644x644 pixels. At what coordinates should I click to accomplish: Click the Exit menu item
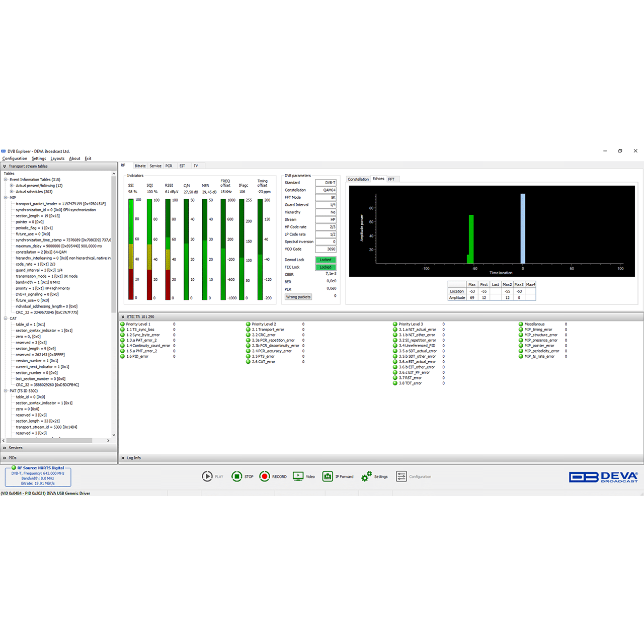[88, 158]
